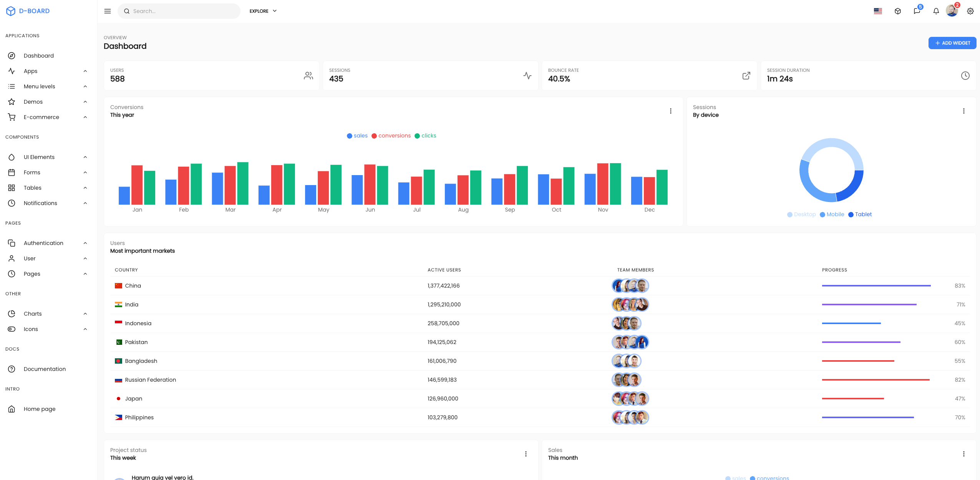Click the Russian Federation country name
Image resolution: width=980 pixels, height=480 pixels.
pos(151,380)
